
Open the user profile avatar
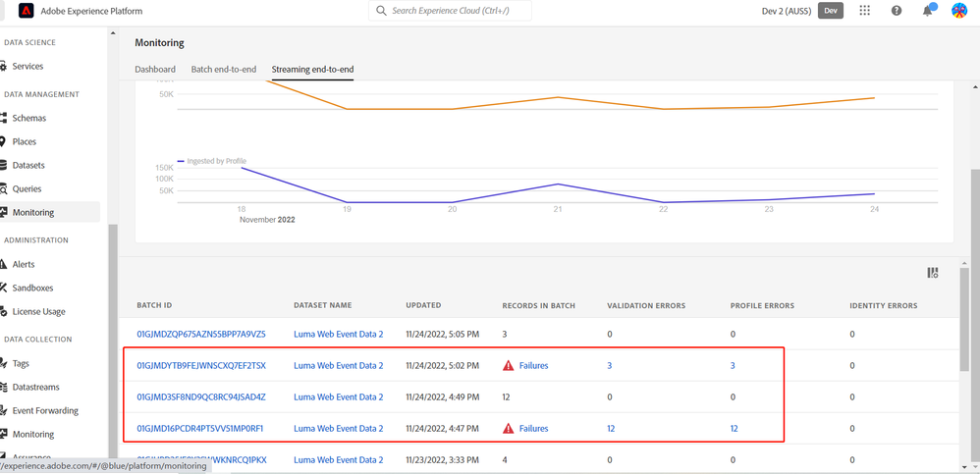click(x=959, y=11)
